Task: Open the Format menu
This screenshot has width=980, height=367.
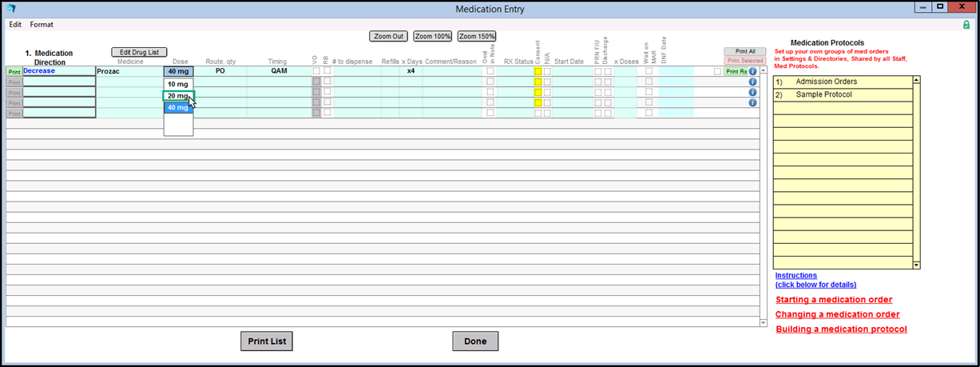Action: pos(42,25)
